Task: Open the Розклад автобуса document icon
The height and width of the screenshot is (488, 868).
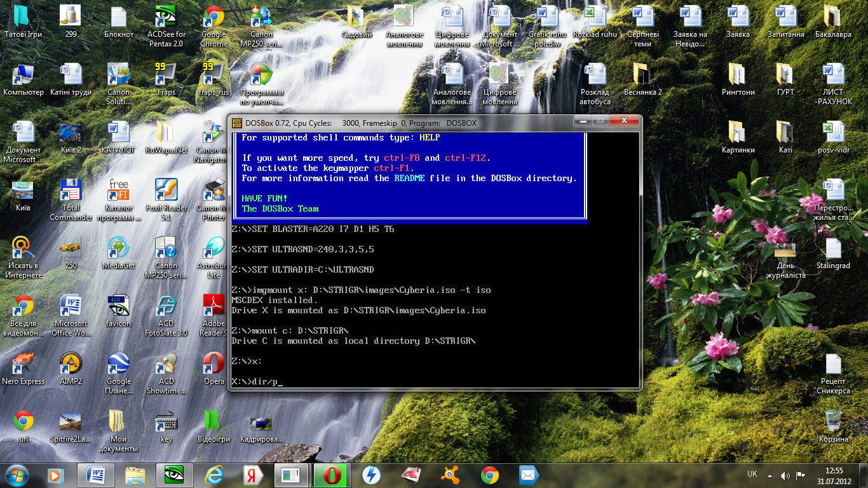Action: pos(595,85)
